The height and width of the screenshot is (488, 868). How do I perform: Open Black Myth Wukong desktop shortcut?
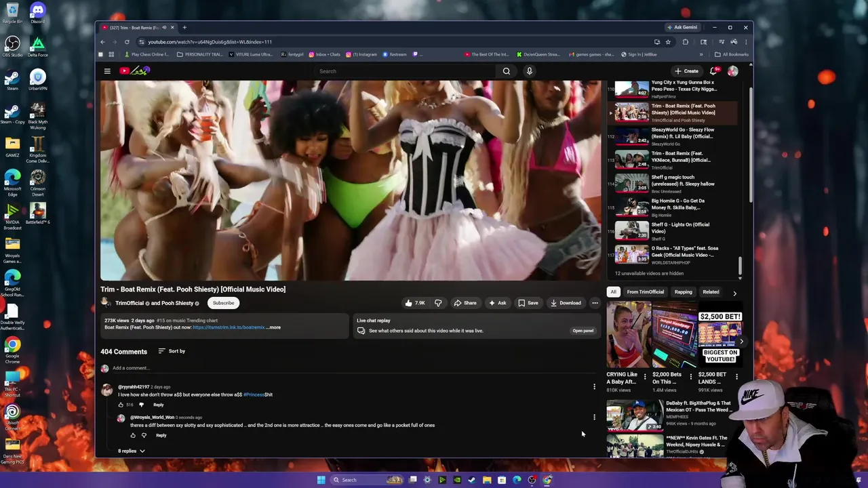tap(37, 115)
